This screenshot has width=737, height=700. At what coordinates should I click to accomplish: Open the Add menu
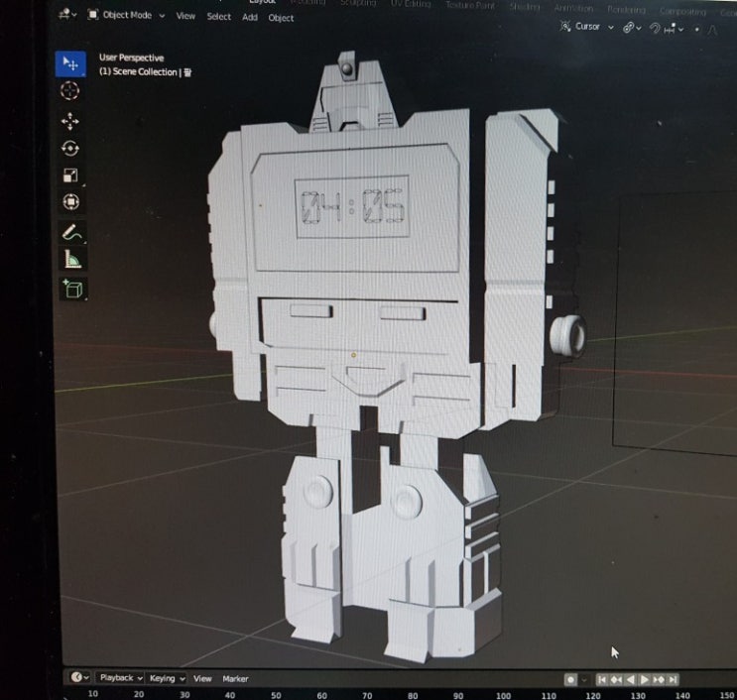pyautogui.click(x=250, y=18)
